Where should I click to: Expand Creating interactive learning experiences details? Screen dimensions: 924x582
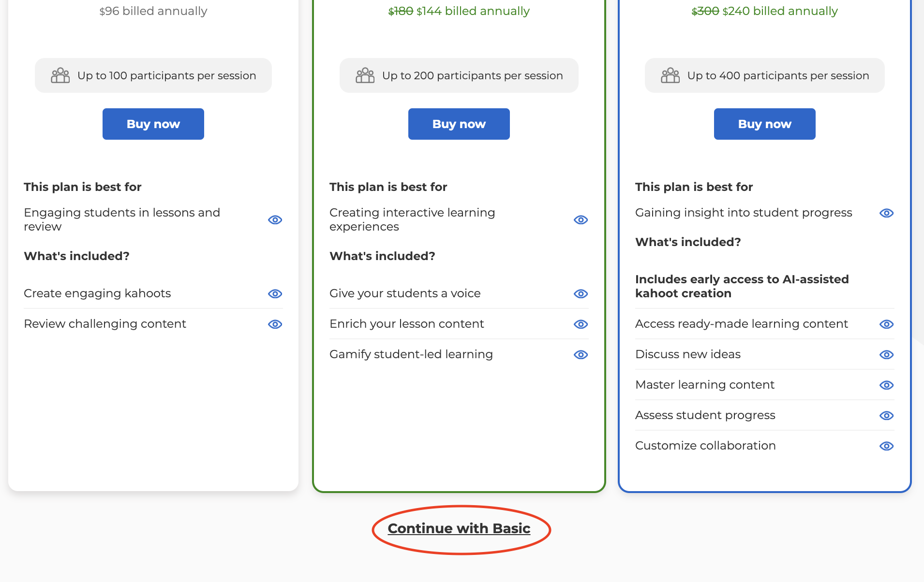581,220
